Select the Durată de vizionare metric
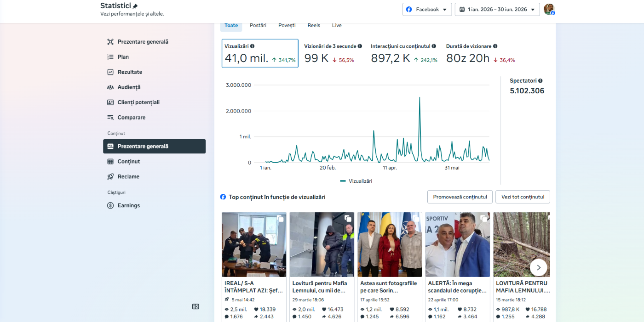 481,53
